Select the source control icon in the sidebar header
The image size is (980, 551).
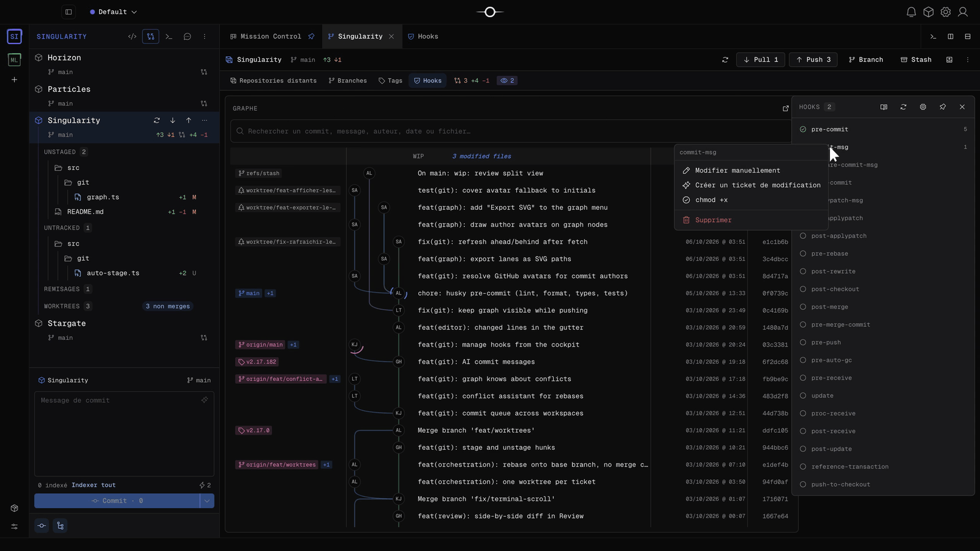click(151, 37)
